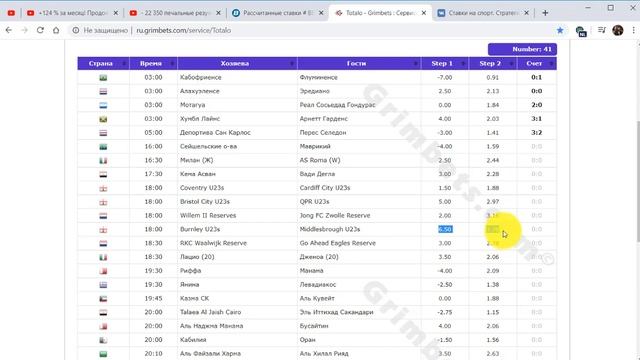Select the 'Cardiff City U23s' cell
640x360 pixels.
coord(359,188)
